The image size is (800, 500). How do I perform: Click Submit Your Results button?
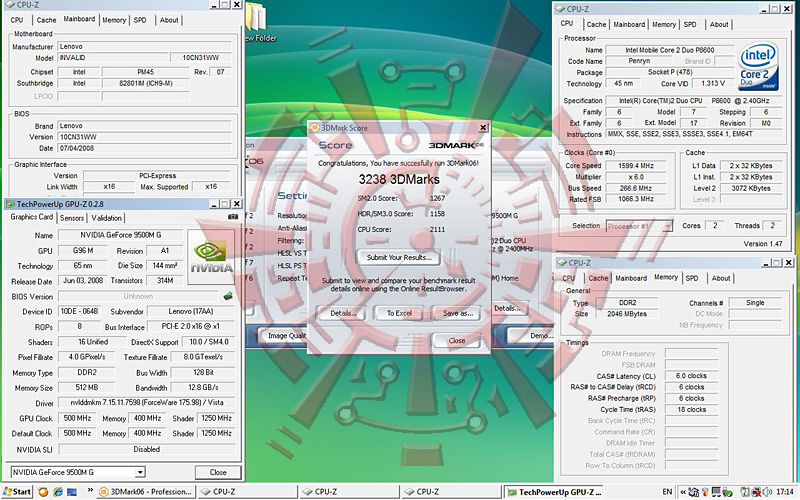pos(399,257)
